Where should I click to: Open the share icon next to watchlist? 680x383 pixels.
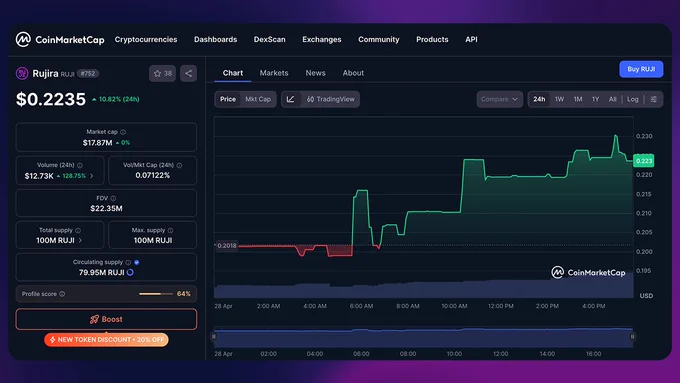pyautogui.click(x=188, y=73)
